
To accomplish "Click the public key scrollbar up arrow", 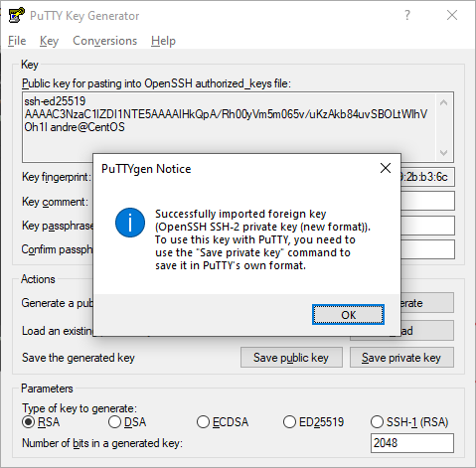I will pyautogui.click(x=443, y=102).
